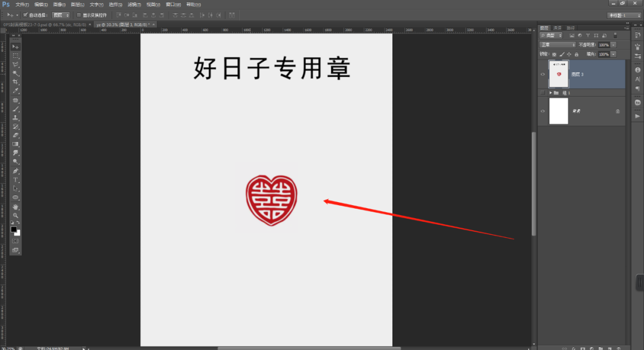Hide the 图层 3 layer
Image resolution: width=644 pixels, height=350 pixels.
tap(543, 73)
